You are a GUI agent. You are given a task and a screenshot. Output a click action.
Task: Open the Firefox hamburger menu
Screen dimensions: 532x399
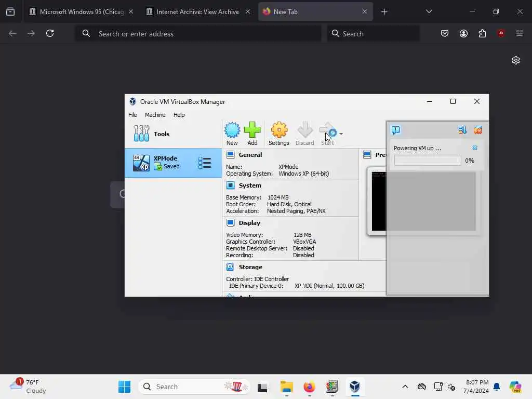click(x=519, y=33)
